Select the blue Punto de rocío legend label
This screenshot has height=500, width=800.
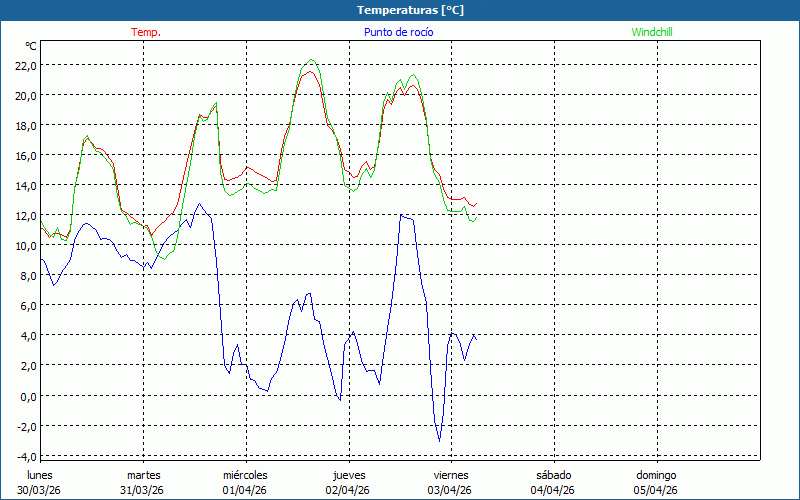click(x=398, y=32)
